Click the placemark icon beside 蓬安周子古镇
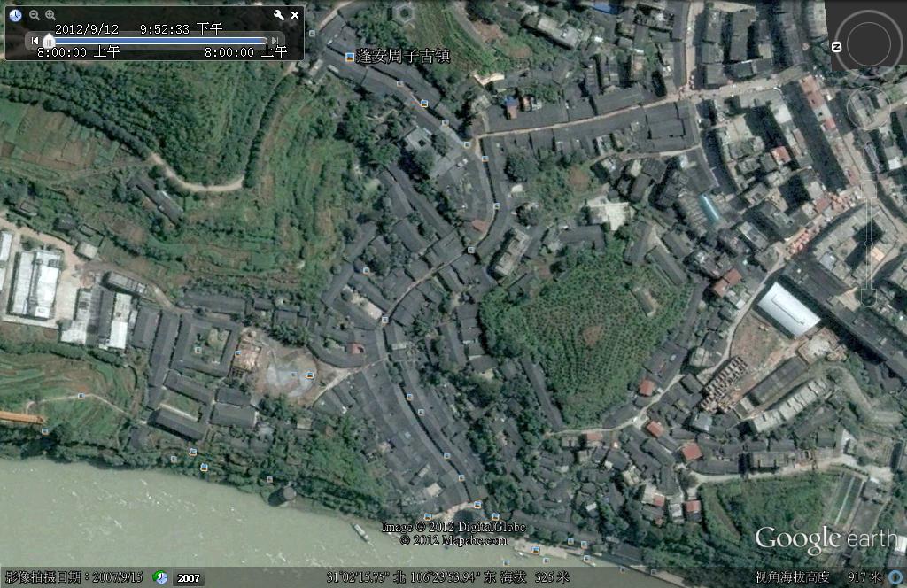The image size is (907, 588). (349, 57)
